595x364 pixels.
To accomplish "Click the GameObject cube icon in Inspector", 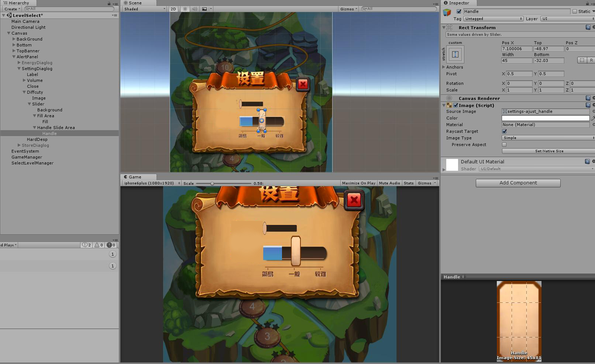I will [x=447, y=13].
